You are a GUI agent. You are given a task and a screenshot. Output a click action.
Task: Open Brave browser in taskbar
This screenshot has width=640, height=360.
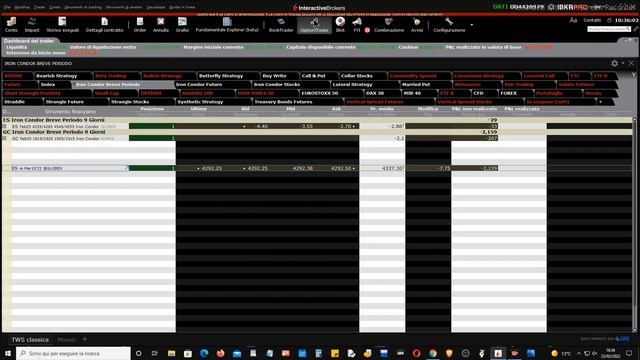pyautogui.click(x=449, y=353)
